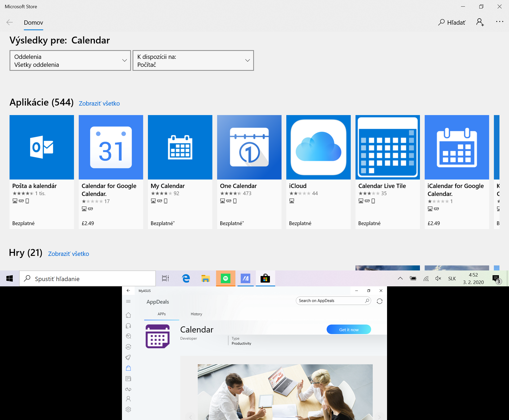The image size is (509, 420).
Task: Open Calendar for Google Calendar tile
Action: [x=111, y=172]
